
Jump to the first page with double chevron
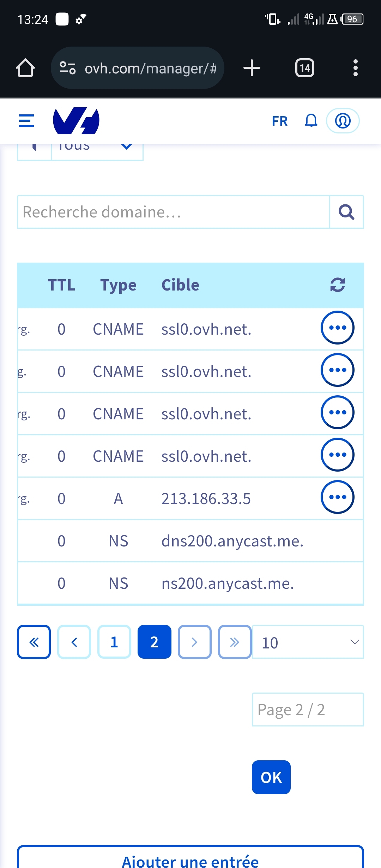click(x=34, y=642)
